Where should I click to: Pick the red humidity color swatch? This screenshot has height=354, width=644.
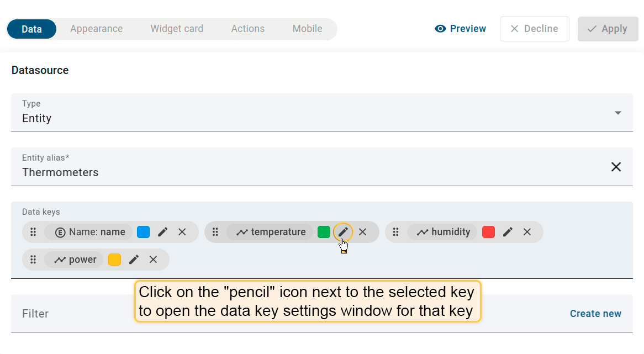click(488, 232)
